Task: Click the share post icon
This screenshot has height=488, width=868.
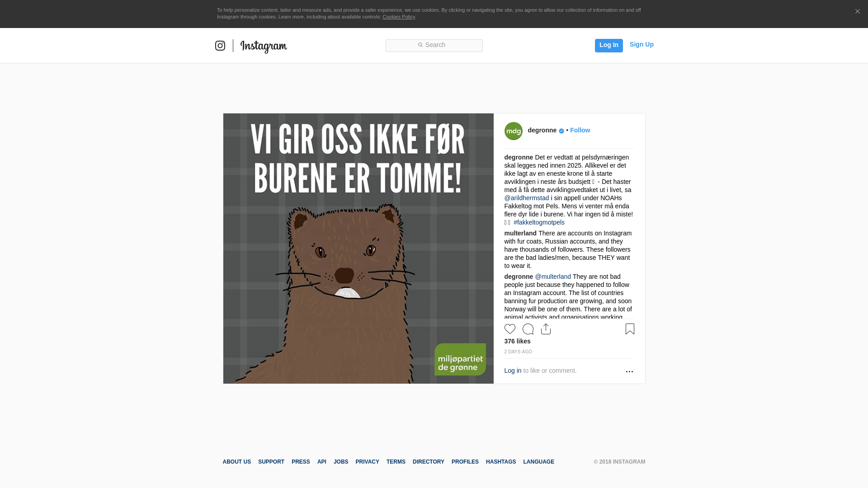Action: (x=546, y=329)
